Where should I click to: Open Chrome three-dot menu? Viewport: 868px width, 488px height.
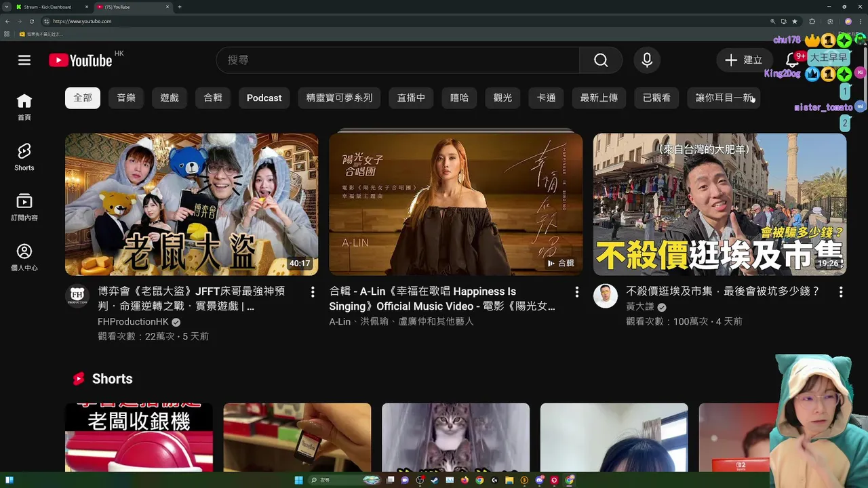861,21
